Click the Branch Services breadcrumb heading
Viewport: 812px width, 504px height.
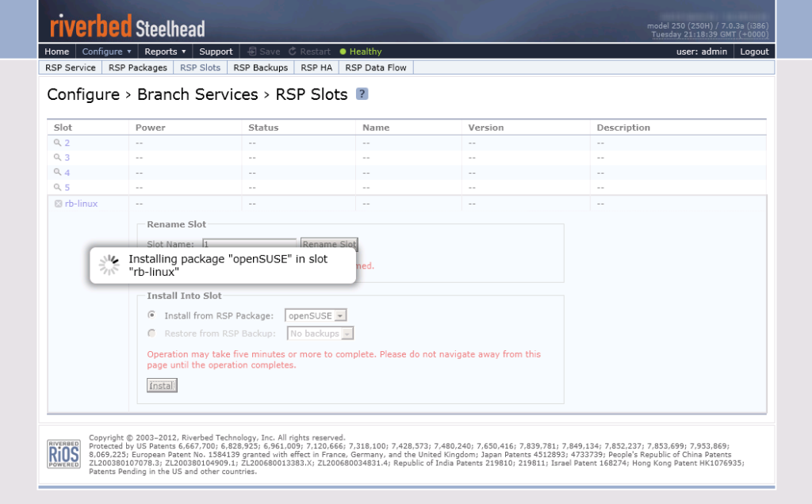pos(197,94)
